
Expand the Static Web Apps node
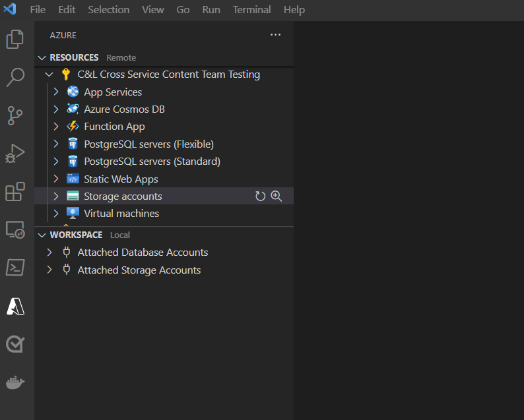[x=56, y=179]
